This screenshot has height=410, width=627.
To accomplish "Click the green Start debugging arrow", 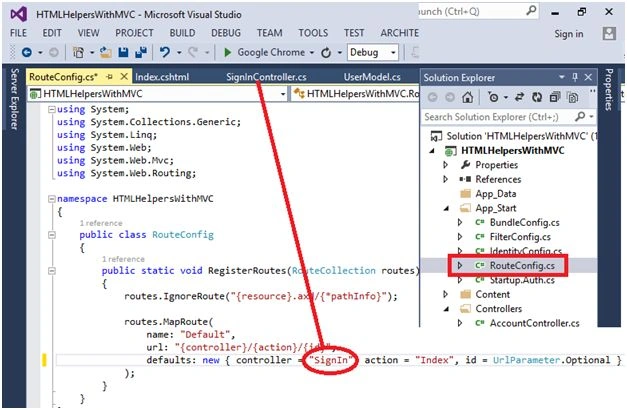I will tap(228, 52).
